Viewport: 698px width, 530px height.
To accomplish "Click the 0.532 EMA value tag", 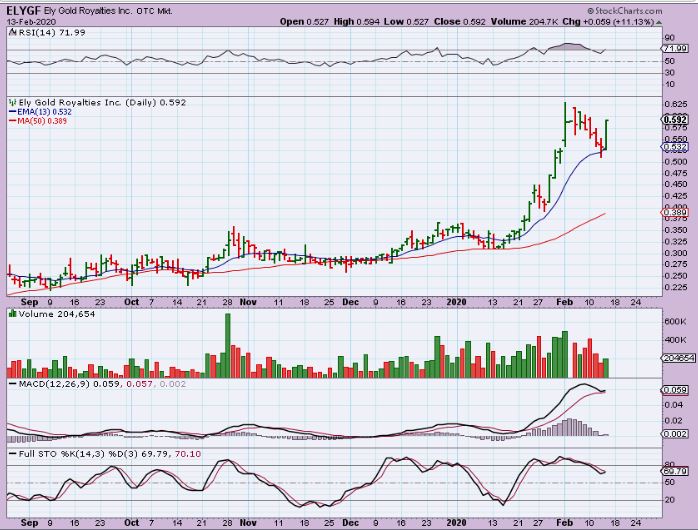I will (674, 146).
